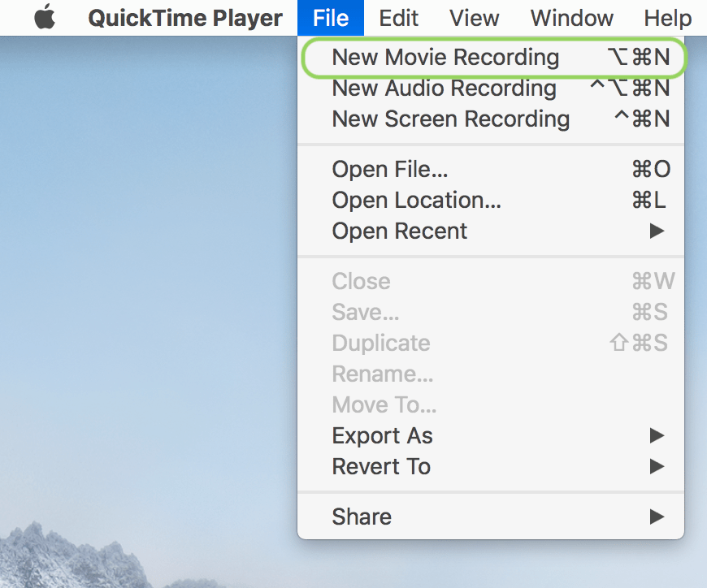707x588 pixels.
Task: Open the Share submenu
Action: point(361,517)
